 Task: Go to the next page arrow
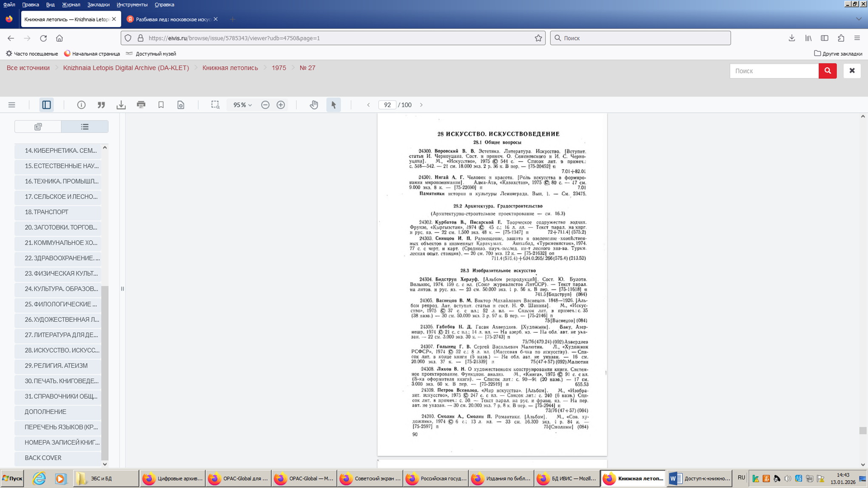coord(421,105)
